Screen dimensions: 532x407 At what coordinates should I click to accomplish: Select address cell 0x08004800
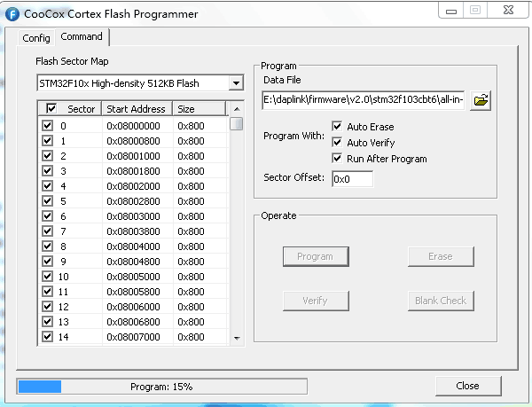pos(133,262)
